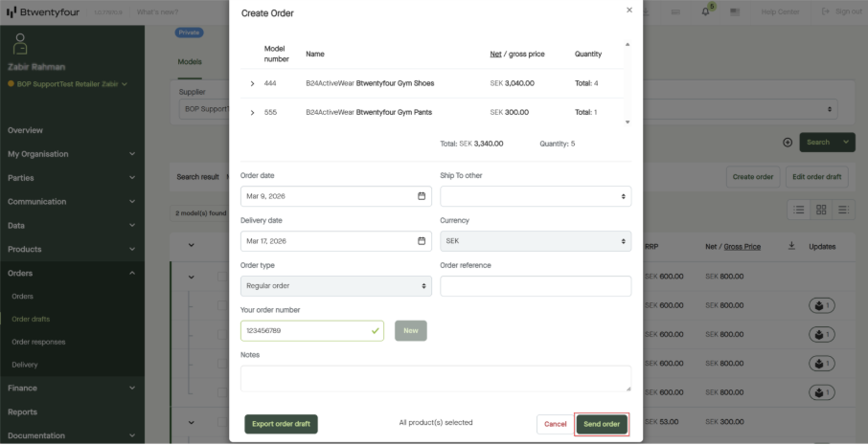Viewport: 868px width, 445px height.
Task: Close the Create Order dialog
Action: pyautogui.click(x=629, y=10)
